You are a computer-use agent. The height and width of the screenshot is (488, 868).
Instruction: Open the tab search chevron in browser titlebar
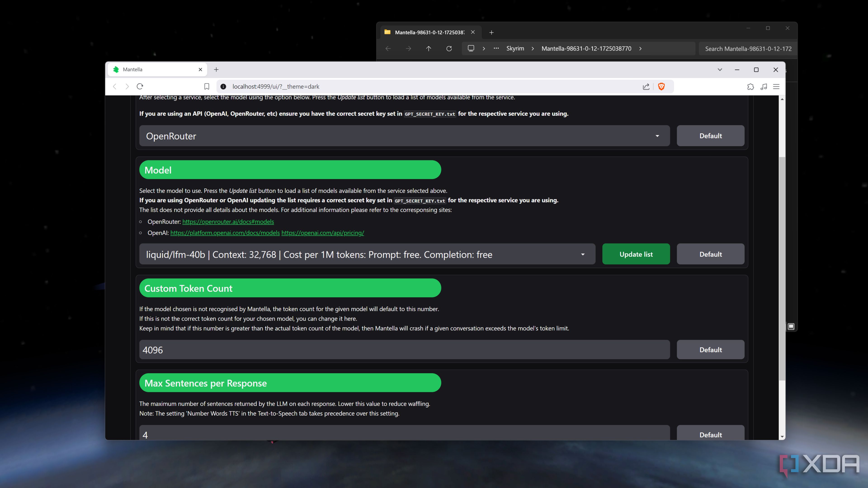pyautogui.click(x=720, y=70)
